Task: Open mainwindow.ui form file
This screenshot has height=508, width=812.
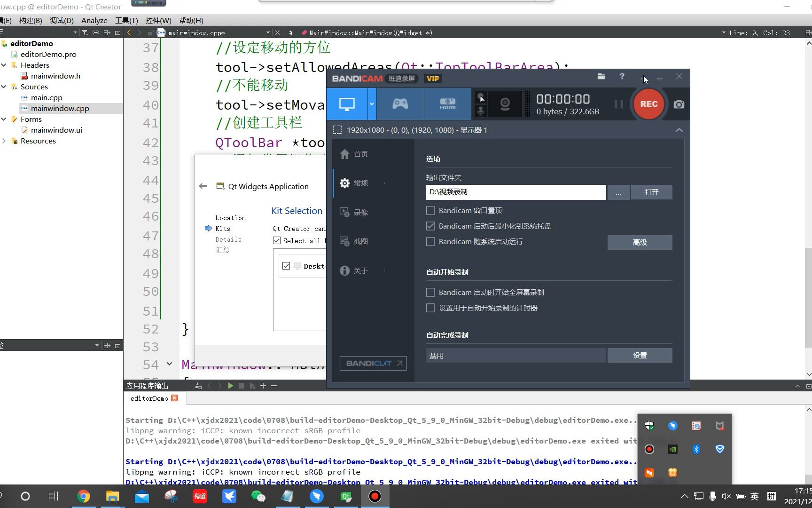Action: (56, 130)
